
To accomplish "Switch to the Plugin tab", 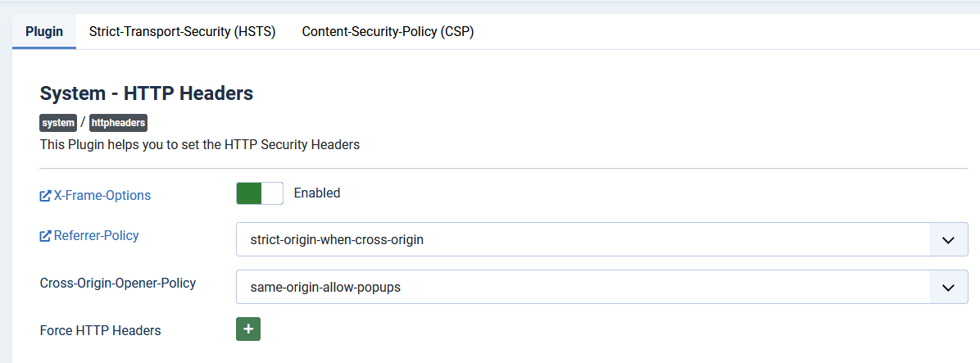I will click(44, 32).
